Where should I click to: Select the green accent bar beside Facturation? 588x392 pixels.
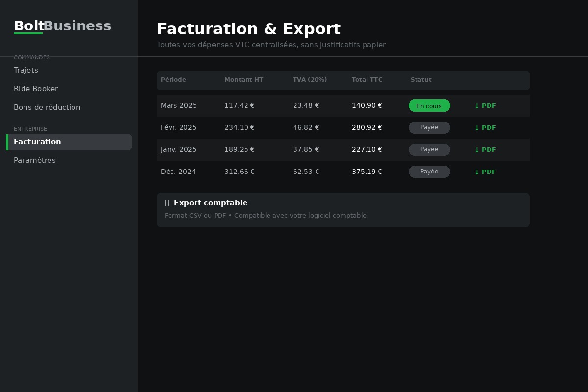7,142
